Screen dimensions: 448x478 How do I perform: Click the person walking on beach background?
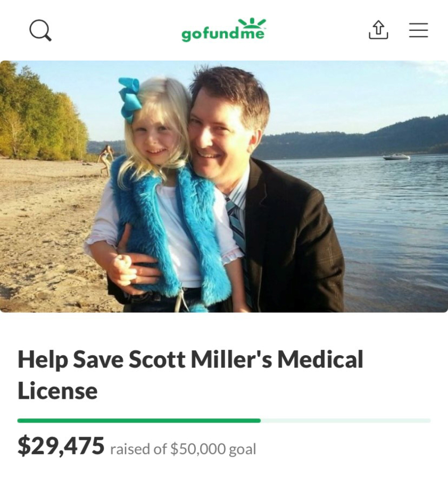pos(106,160)
